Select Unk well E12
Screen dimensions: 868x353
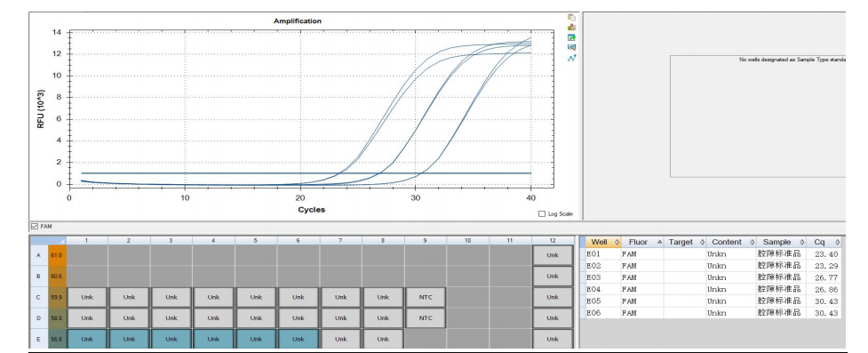[x=553, y=339]
